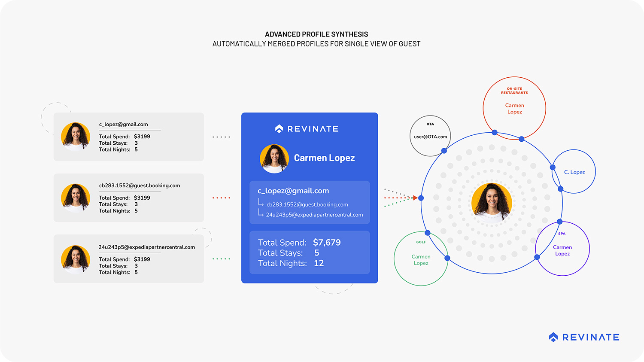Select the Golf Carmen Lopez circle

coord(421,259)
